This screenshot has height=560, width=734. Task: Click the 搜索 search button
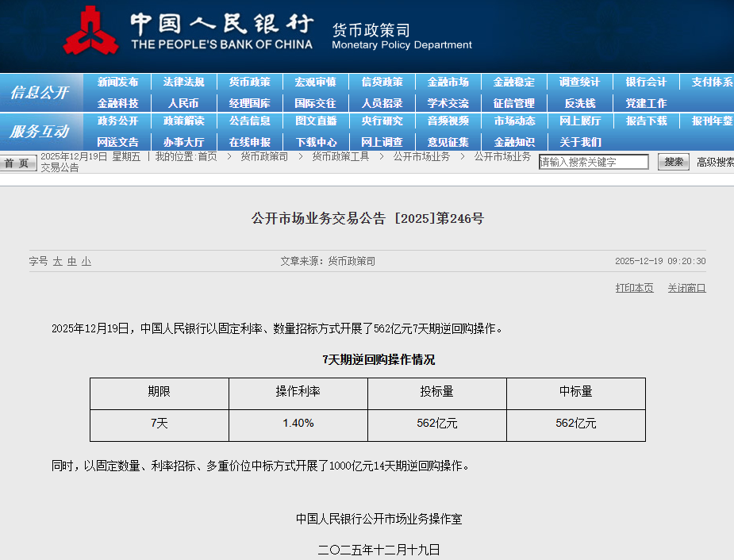[x=673, y=162]
